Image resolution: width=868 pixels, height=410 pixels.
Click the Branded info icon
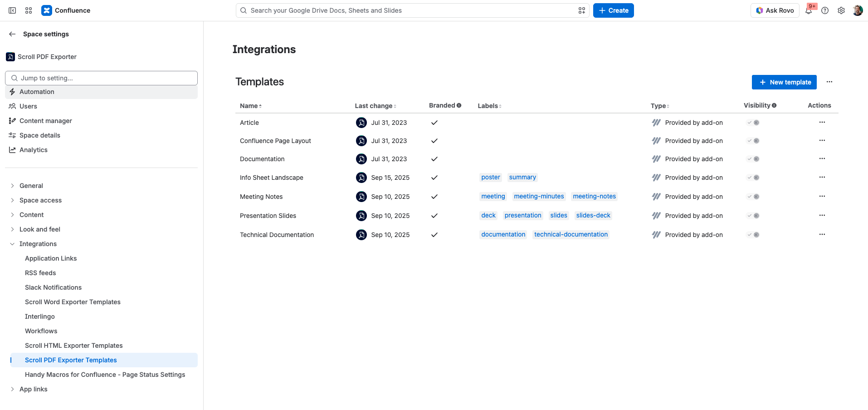coord(459,105)
